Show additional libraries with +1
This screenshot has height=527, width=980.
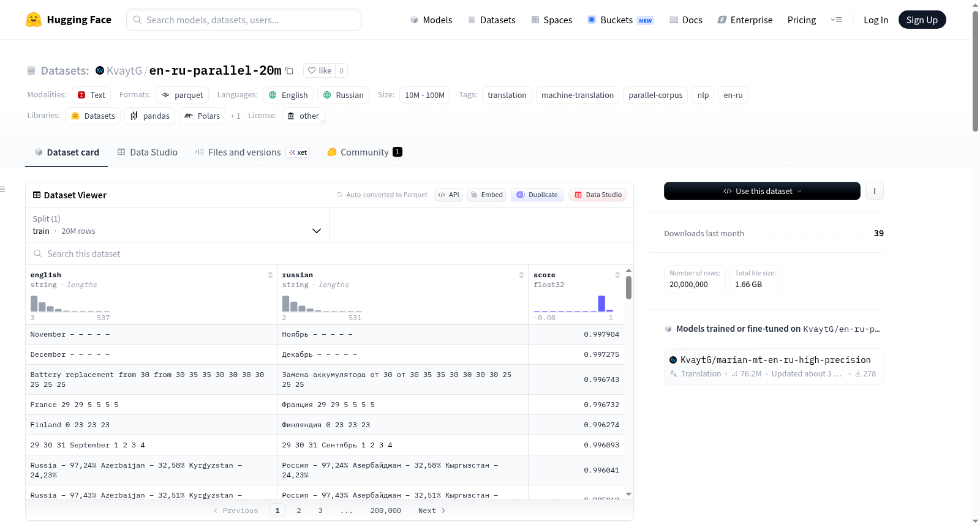click(235, 116)
